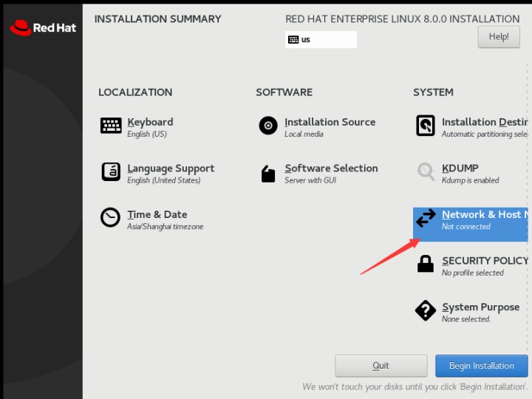Screen dimensions: 532x399
Task: Click the Help! button
Action: (499, 37)
